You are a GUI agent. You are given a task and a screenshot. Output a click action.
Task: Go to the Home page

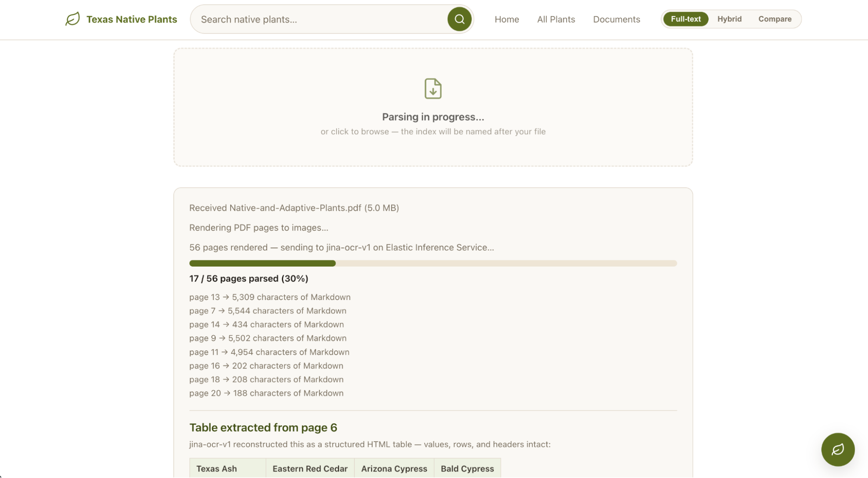tap(507, 20)
